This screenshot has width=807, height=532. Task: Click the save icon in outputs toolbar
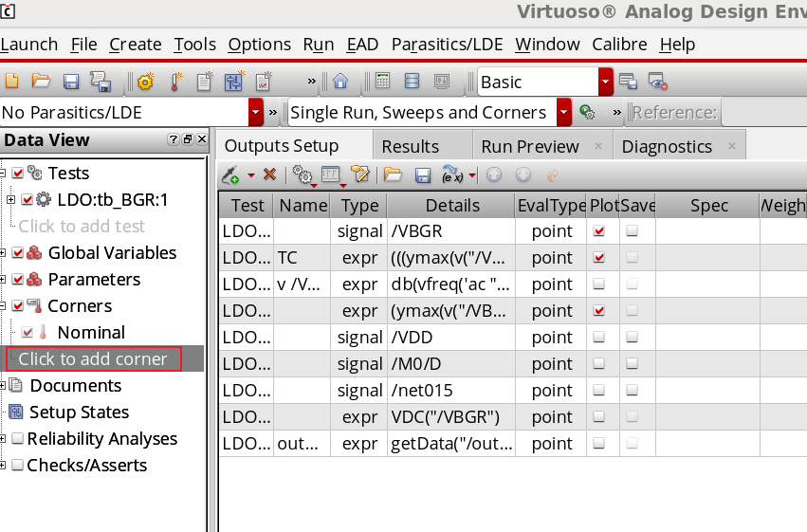(423, 175)
